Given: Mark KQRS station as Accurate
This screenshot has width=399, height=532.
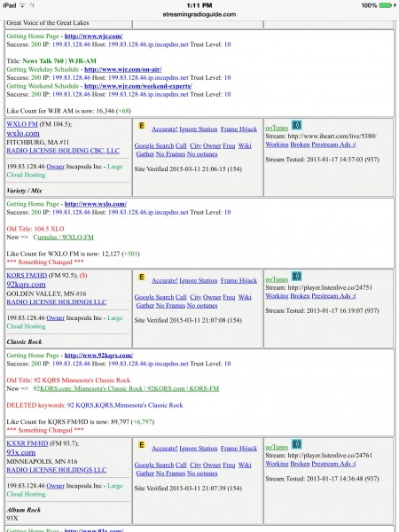Looking at the screenshot, I should pyautogui.click(x=165, y=280).
